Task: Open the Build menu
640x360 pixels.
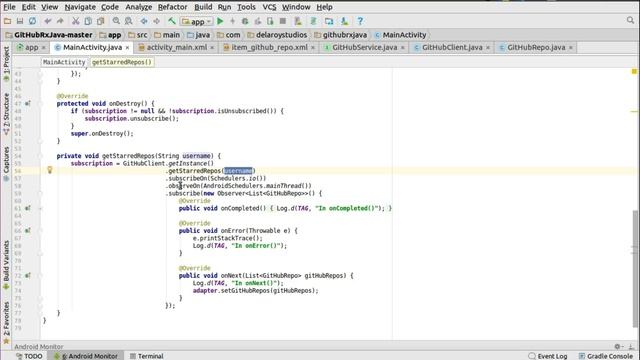Action: tap(203, 7)
